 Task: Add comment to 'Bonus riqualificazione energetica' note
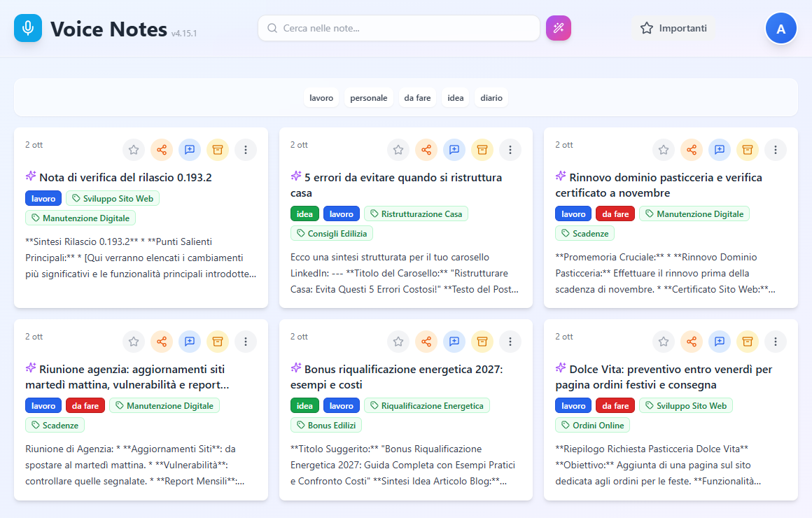click(x=454, y=342)
